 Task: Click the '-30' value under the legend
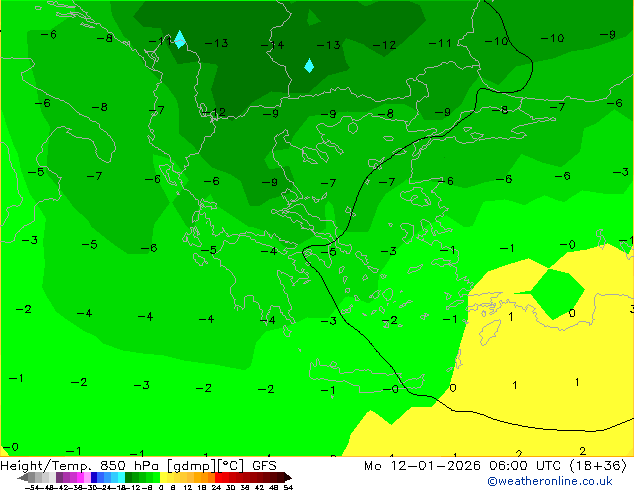(93, 487)
